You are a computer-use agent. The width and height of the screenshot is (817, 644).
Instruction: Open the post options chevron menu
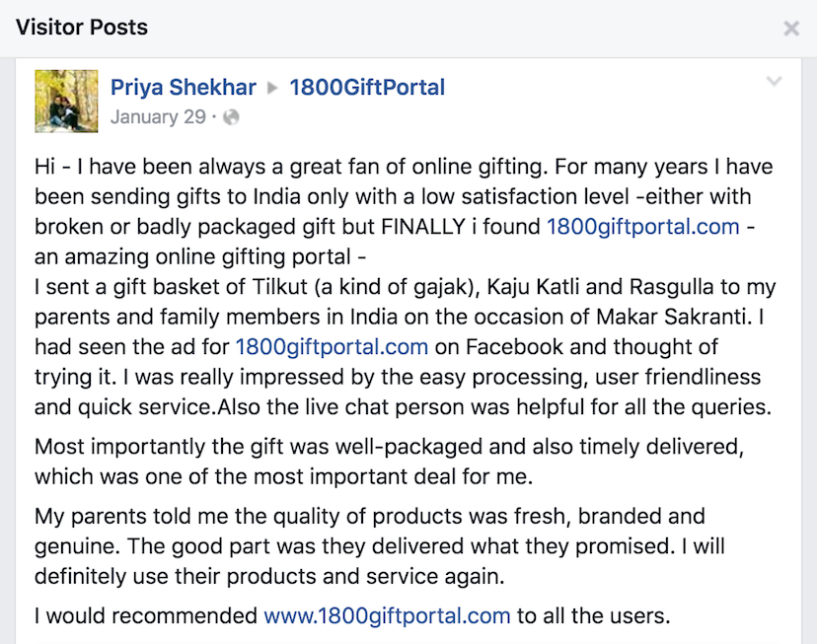tap(775, 82)
